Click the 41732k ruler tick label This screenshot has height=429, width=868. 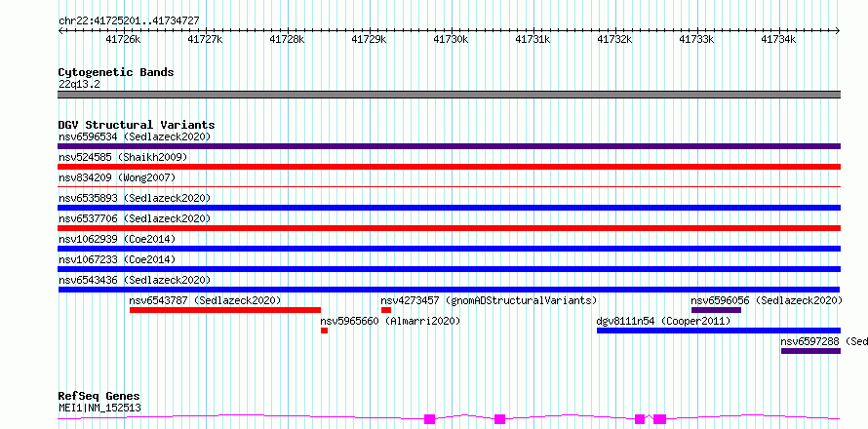point(615,39)
